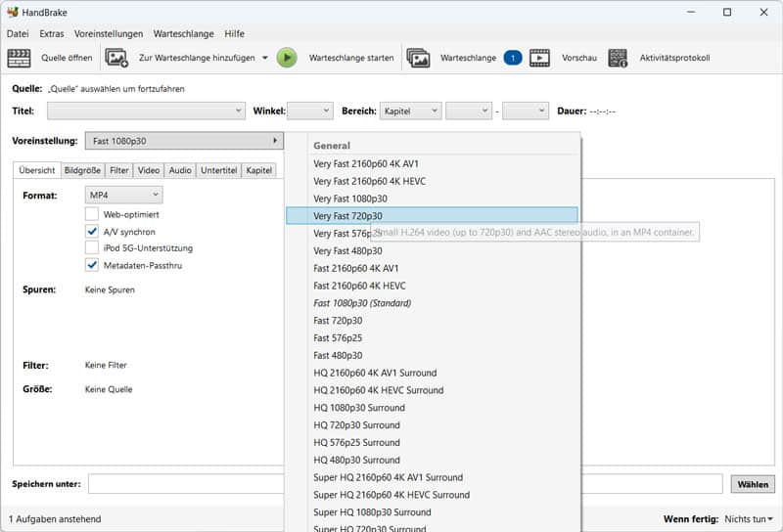The height and width of the screenshot is (532, 783).
Task: Select HQ 720p30 Surround preset
Action: (432, 425)
